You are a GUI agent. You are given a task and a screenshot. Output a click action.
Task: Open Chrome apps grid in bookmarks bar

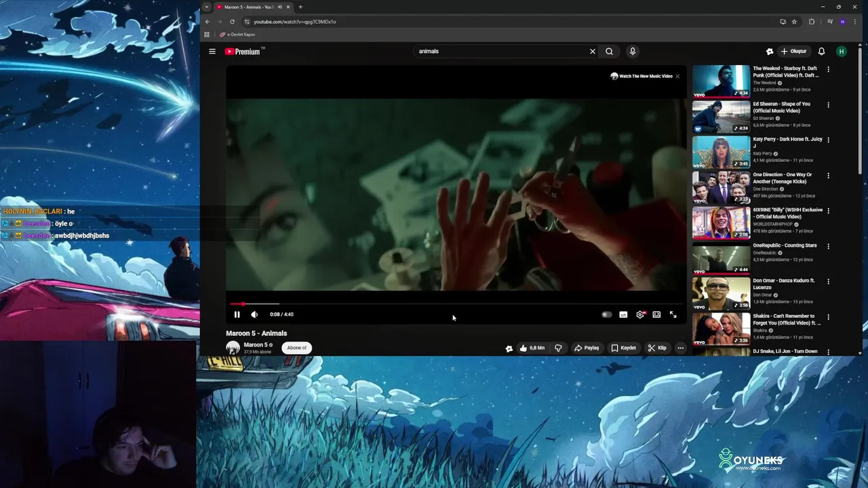click(207, 35)
